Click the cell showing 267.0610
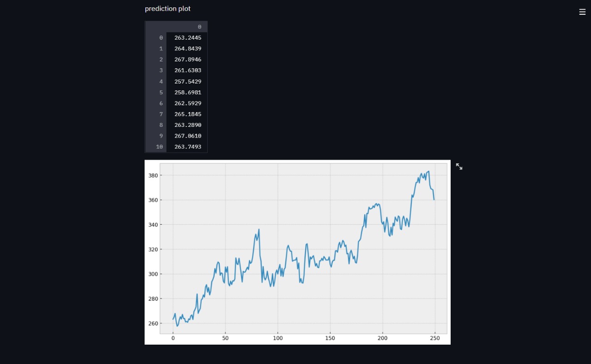The image size is (591, 364). click(x=187, y=136)
